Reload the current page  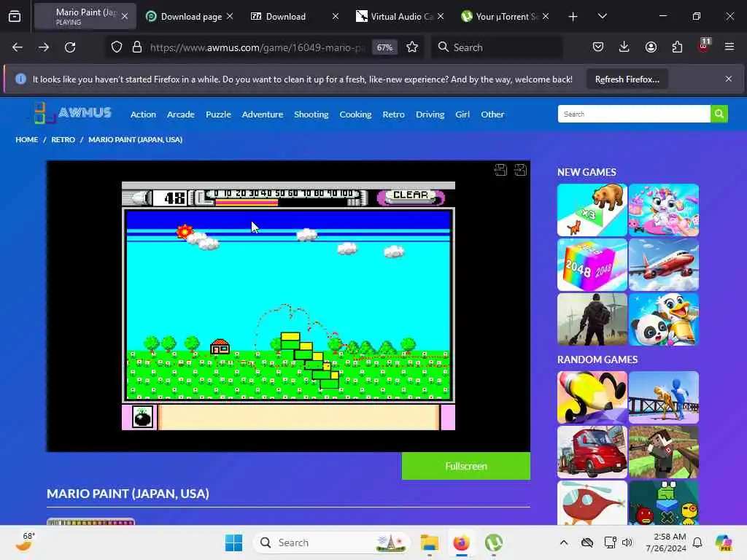tap(70, 47)
